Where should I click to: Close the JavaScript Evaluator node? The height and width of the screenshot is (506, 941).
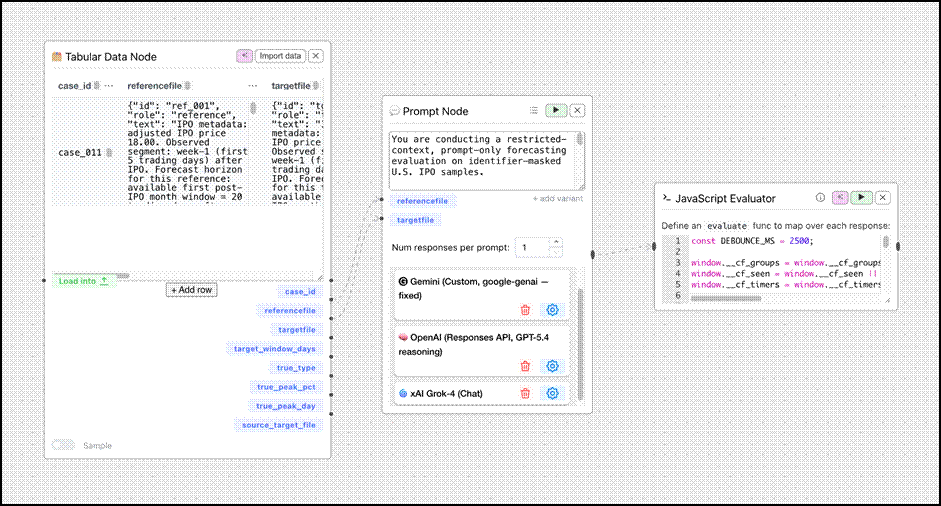click(882, 197)
